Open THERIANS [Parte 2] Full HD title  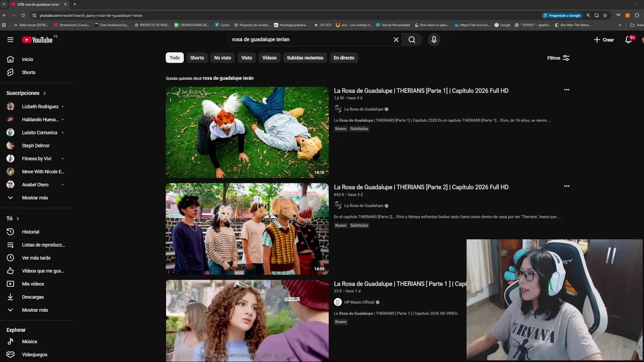[421, 187]
